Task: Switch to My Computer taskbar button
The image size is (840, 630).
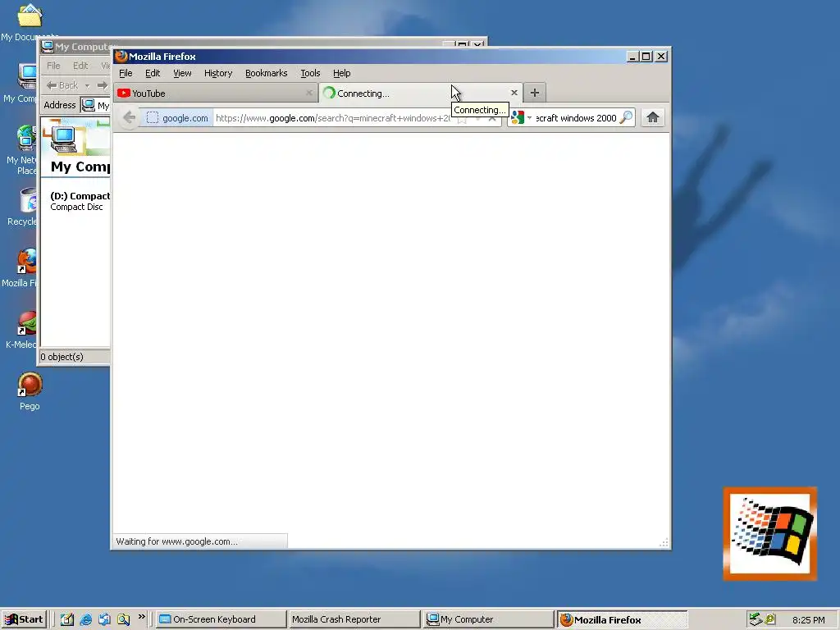Action: pyautogui.click(x=487, y=619)
